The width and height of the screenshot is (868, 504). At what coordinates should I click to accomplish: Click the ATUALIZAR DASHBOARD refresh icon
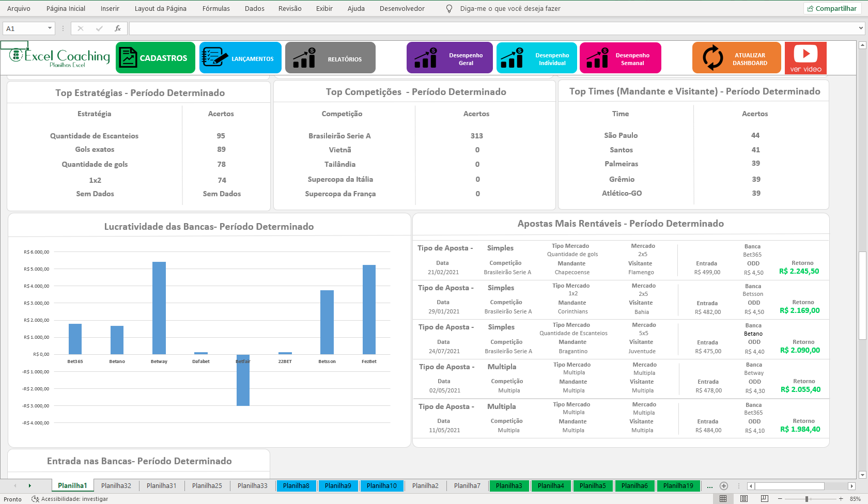click(713, 58)
